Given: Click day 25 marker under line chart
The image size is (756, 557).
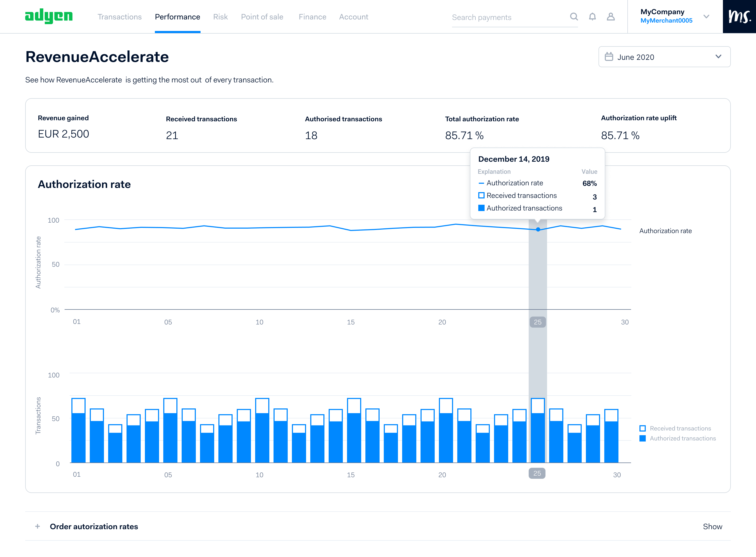Looking at the screenshot, I should click(x=538, y=322).
